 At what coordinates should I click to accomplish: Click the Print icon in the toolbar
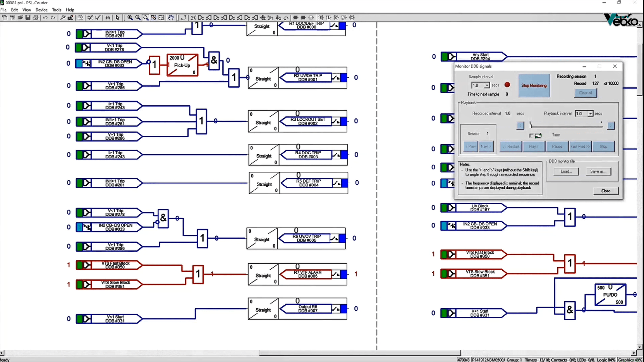click(36, 18)
